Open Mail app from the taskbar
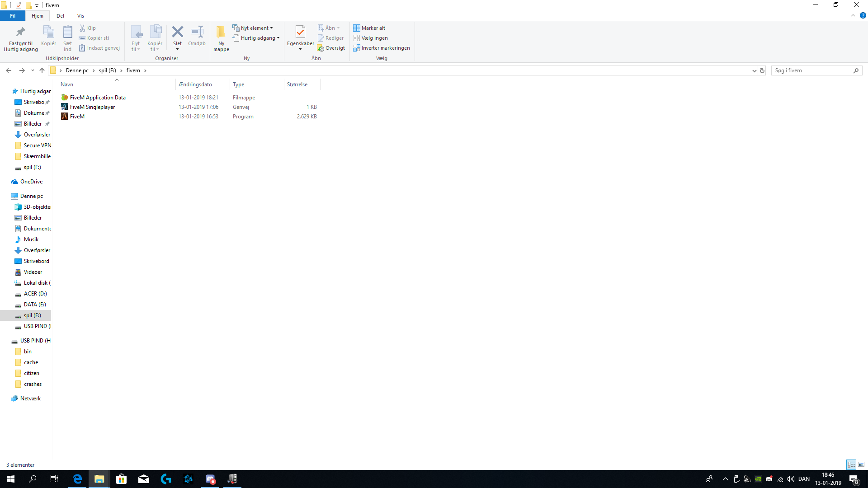This screenshot has width=868, height=488. pos(144,479)
